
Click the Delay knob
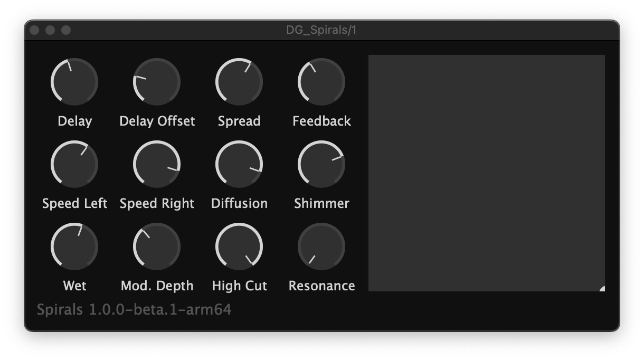pos(74,82)
